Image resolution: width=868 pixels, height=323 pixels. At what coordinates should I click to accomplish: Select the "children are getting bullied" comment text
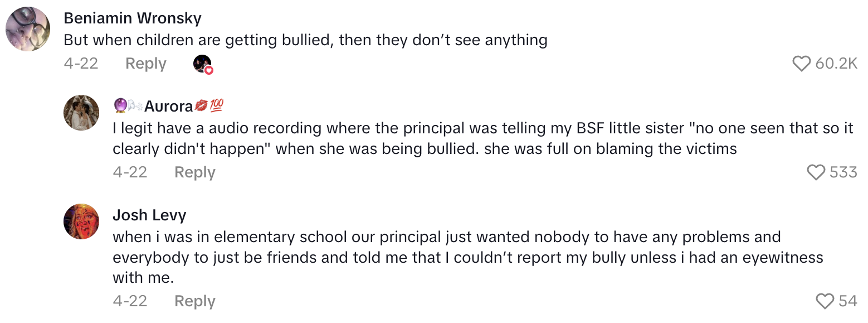tap(305, 40)
